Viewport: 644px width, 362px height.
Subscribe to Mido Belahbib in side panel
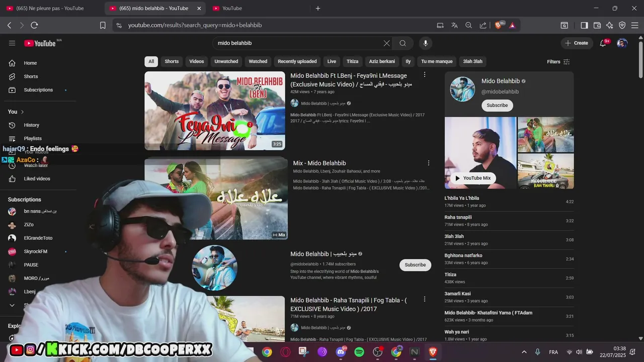497,105
